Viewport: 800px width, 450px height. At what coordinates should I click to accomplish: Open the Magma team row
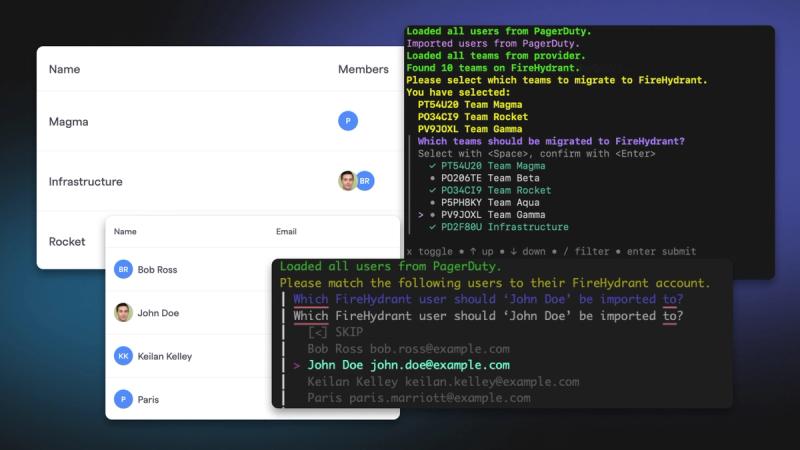[x=220, y=121]
